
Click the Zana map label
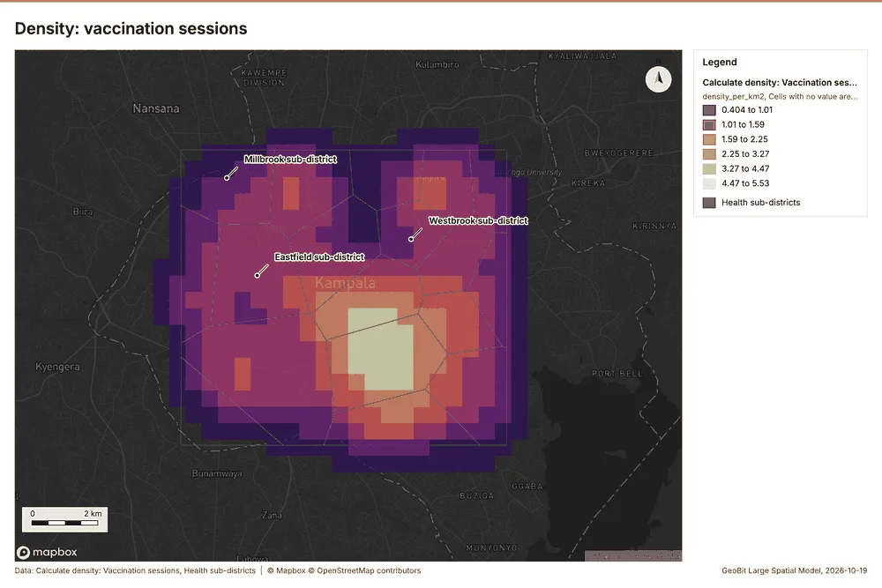[272, 515]
